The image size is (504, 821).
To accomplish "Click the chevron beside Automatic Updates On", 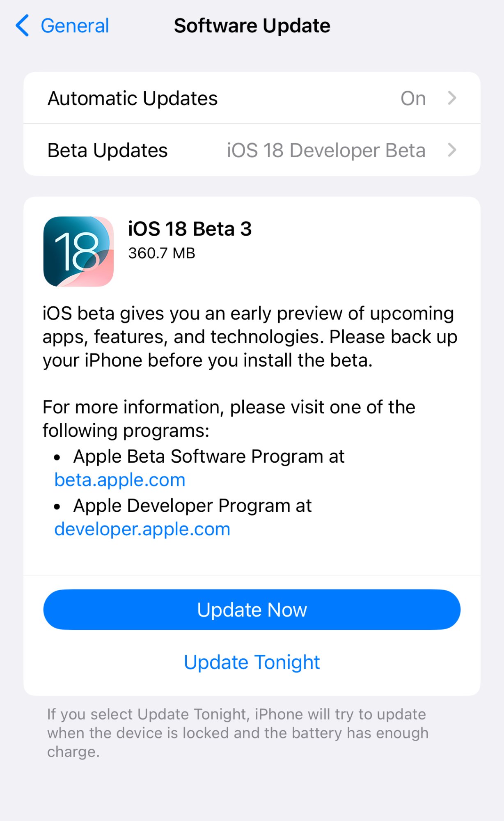I will pos(452,98).
